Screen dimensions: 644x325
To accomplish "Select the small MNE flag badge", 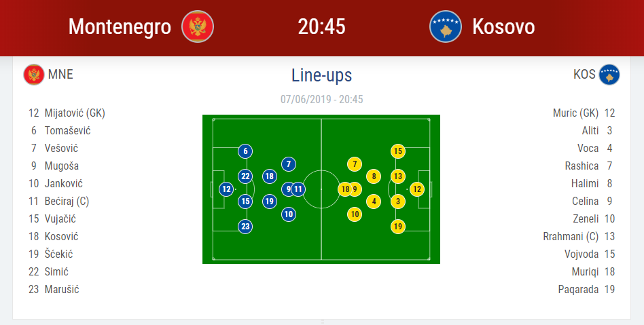I will coord(34,75).
